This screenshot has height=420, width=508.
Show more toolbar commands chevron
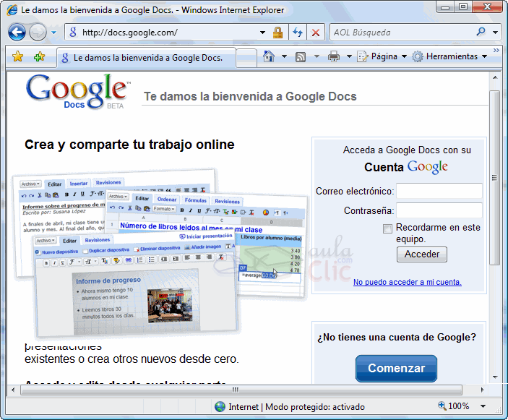tap(496, 50)
